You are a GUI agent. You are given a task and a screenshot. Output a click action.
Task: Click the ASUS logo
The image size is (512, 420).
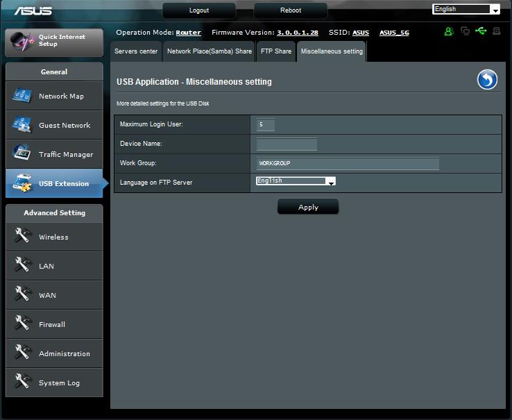(x=33, y=11)
